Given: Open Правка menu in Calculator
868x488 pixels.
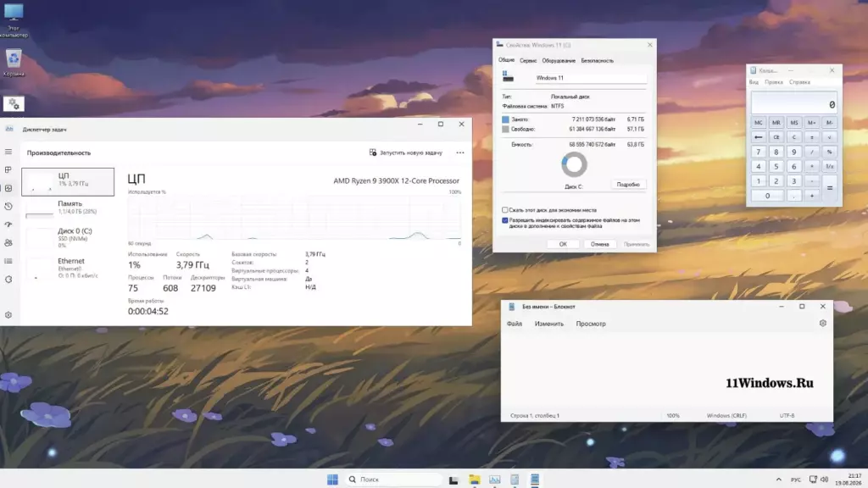Looking at the screenshot, I should pos(773,82).
